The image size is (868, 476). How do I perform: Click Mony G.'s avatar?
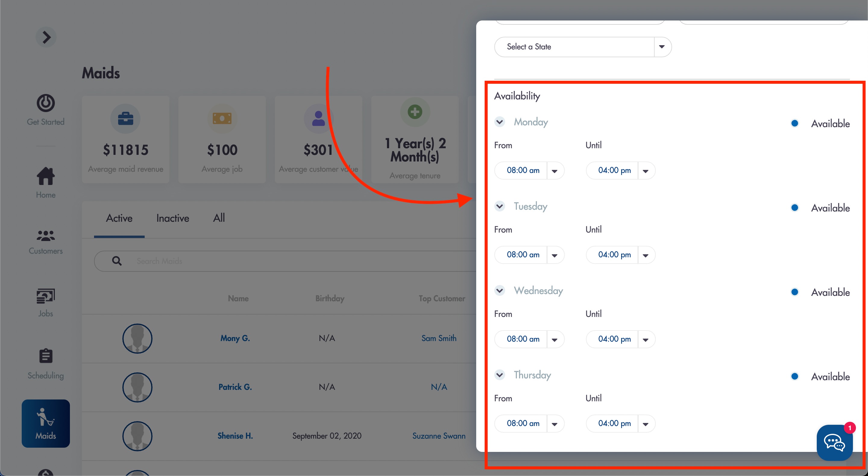(137, 338)
